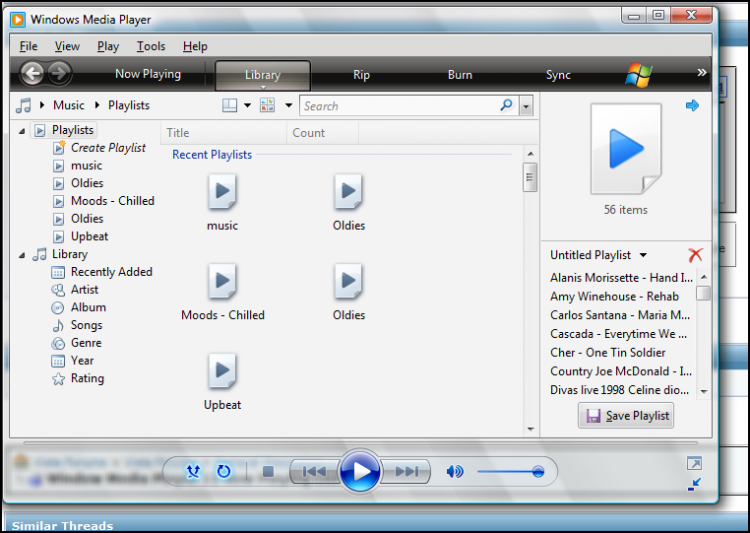
Task: Skip to the previous track
Action: [314, 472]
